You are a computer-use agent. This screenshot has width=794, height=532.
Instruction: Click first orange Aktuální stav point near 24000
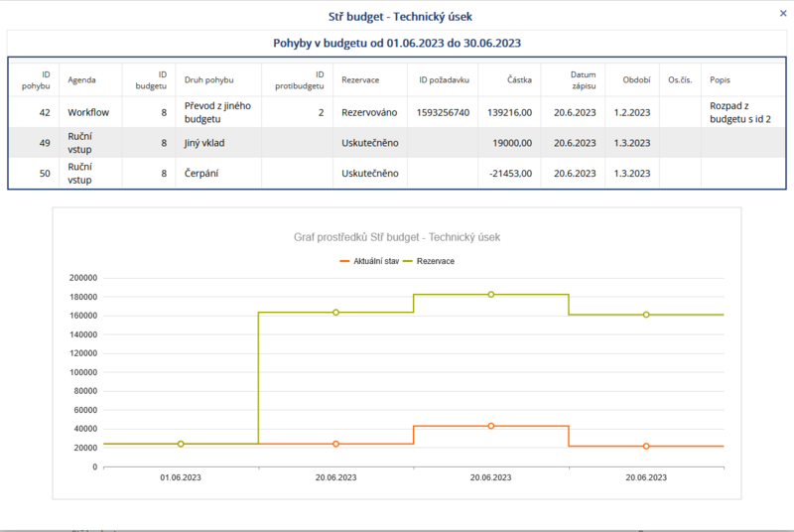335,444
